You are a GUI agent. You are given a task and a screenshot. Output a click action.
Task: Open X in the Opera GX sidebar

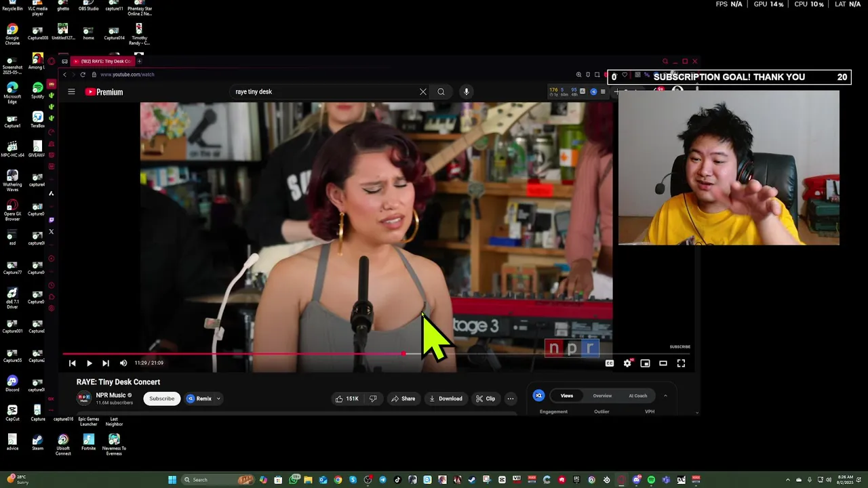[51, 232]
